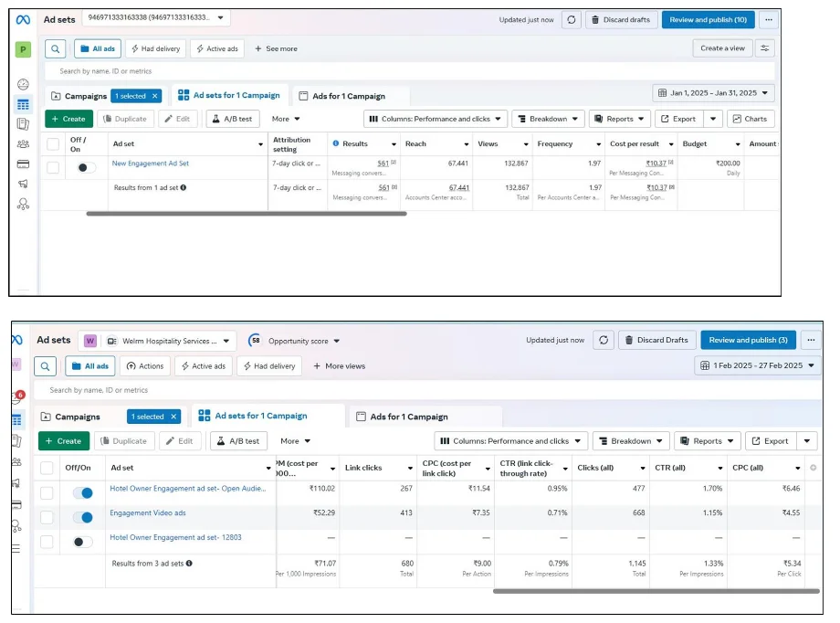Image resolution: width=840 pixels, height=623 pixels.
Task: Expand the Jan 1, 2025 - Jan 31, 2025 date picker
Action: point(713,93)
